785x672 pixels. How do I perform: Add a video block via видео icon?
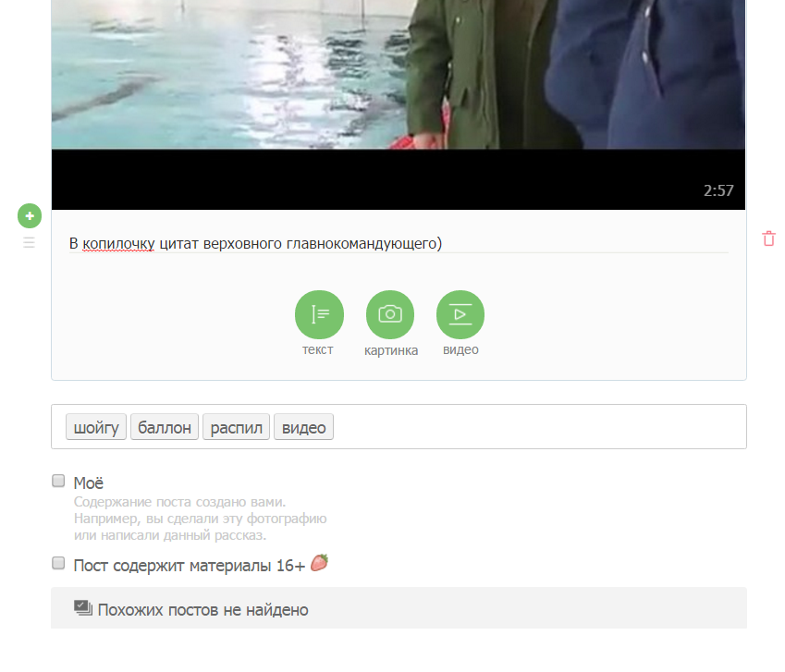460,314
